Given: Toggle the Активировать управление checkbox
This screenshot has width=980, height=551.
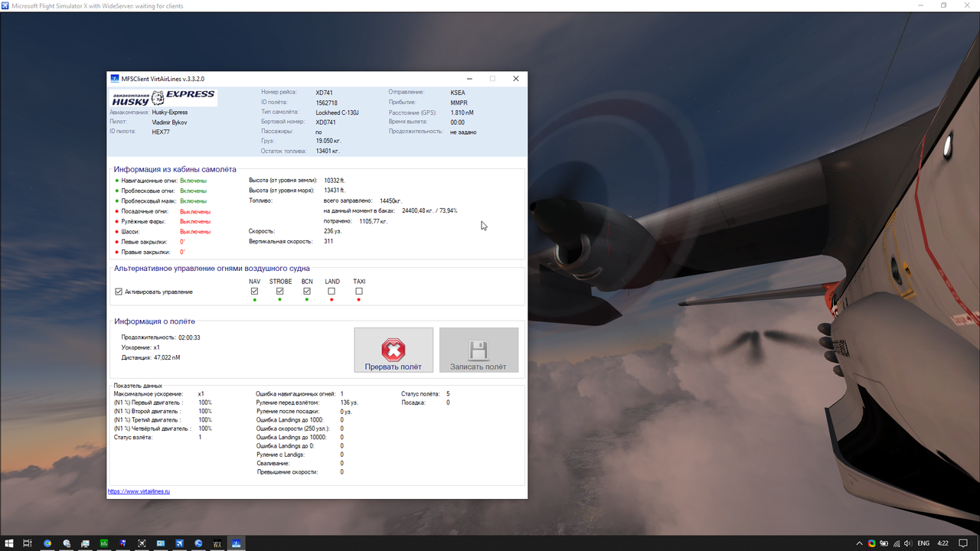Looking at the screenshot, I should click(x=119, y=292).
